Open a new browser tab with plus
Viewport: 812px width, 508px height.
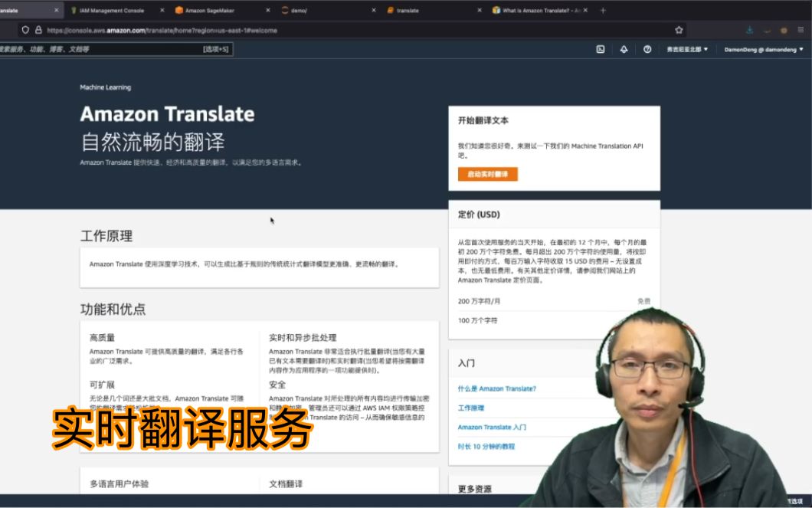click(x=603, y=11)
